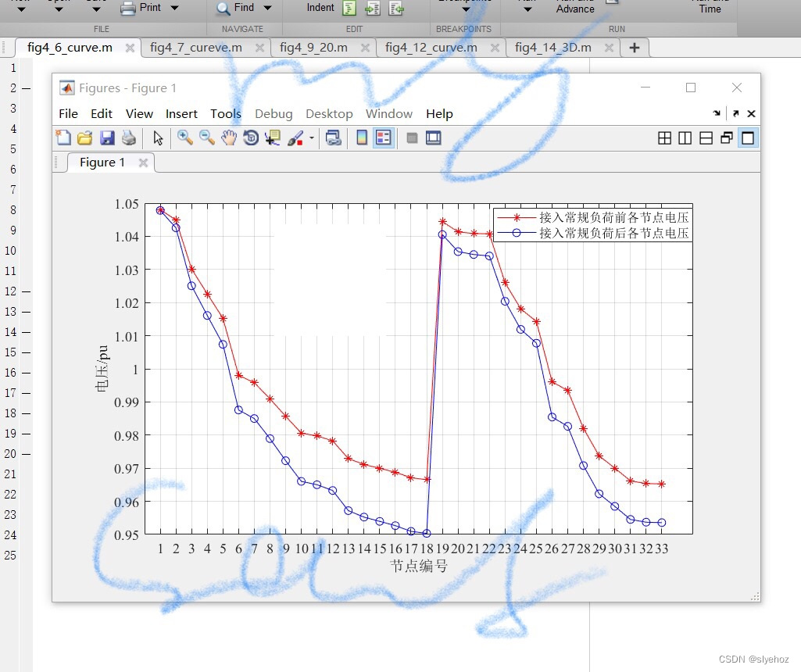Expand the Print dropdown arrow
This screenshot has width=801, height=672.
coord(175,8)
